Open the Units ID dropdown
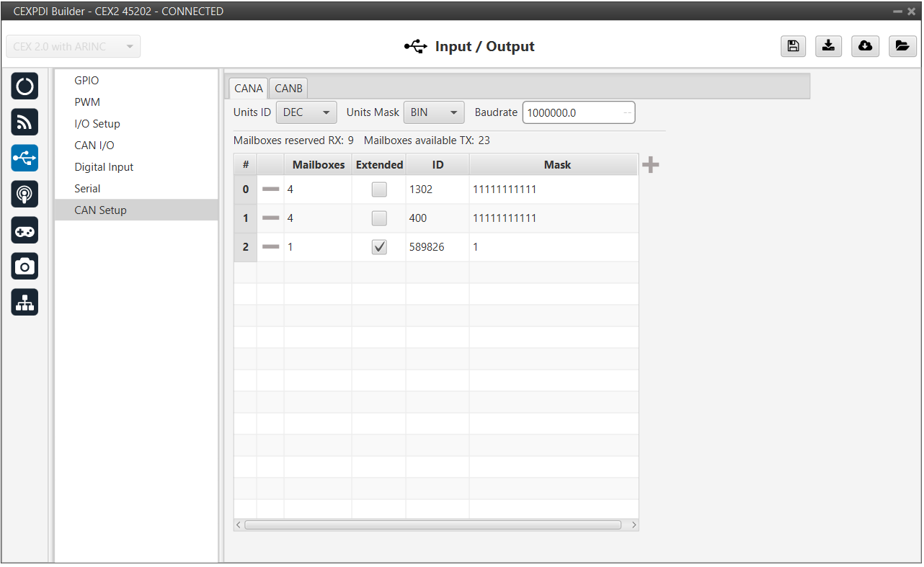The height and width of the screenshot is (567, 924). 306,112
